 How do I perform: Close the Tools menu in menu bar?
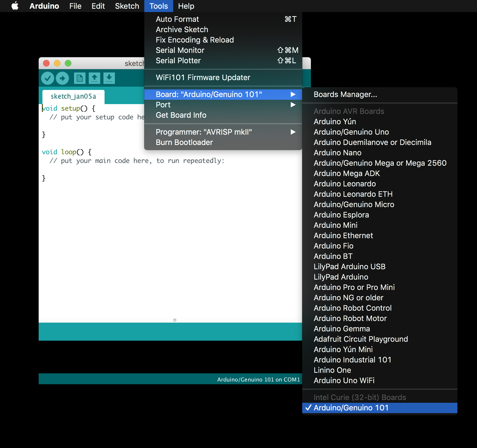(159, 6)
